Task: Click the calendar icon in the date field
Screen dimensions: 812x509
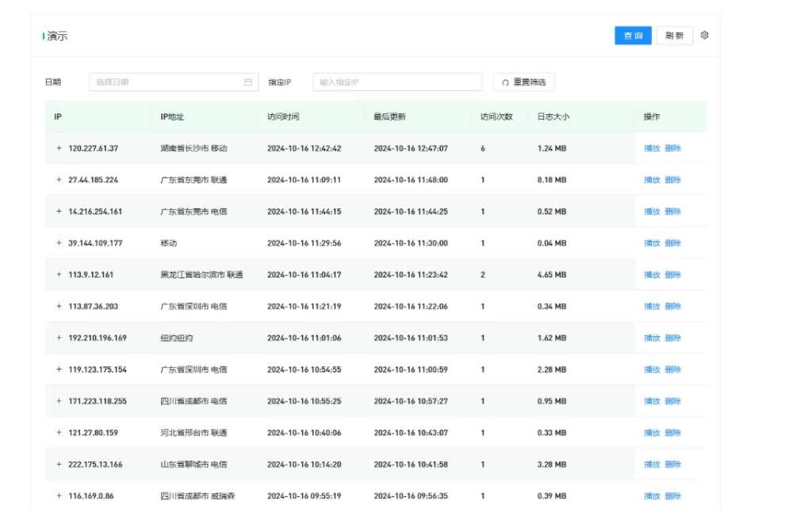Action: coord(247,82)
